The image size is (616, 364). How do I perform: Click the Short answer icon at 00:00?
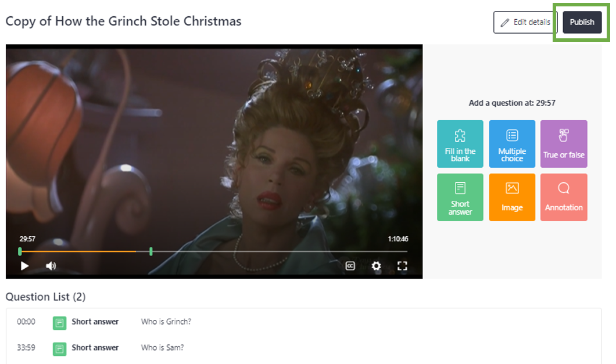click(59, 323)
